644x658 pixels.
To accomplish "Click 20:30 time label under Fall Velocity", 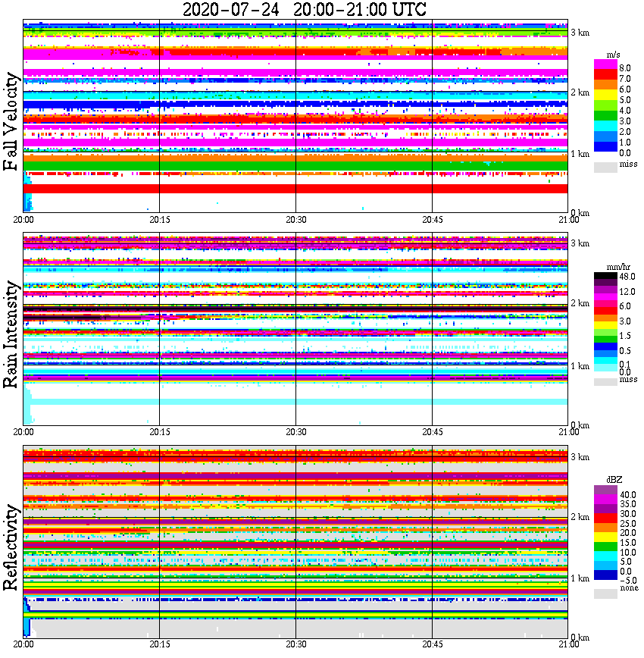I will coord(296,220).
